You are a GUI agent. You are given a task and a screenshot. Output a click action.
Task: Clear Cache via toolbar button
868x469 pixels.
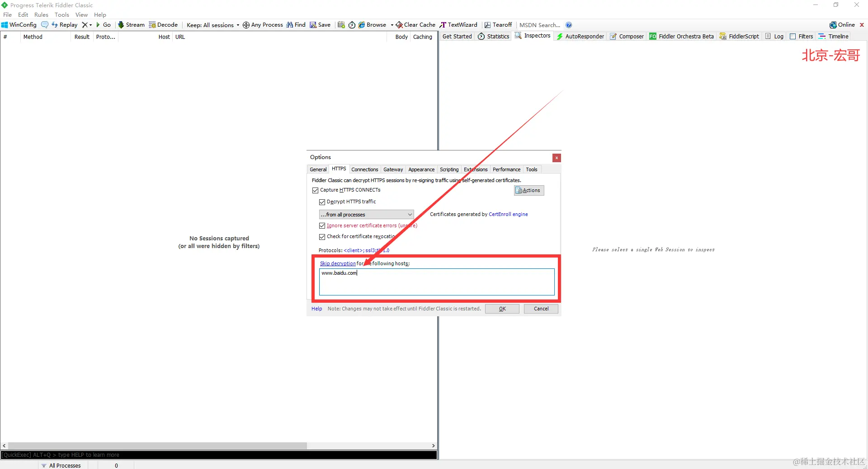[415, 25]
